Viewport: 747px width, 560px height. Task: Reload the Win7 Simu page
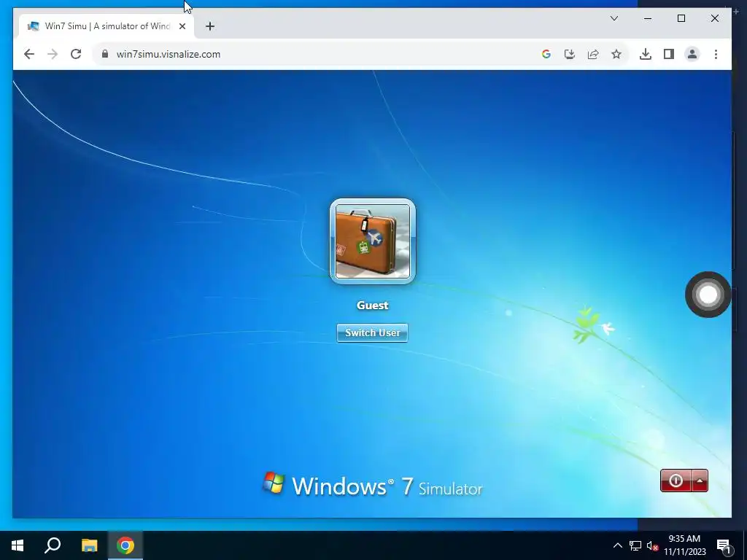coord(76,54)
